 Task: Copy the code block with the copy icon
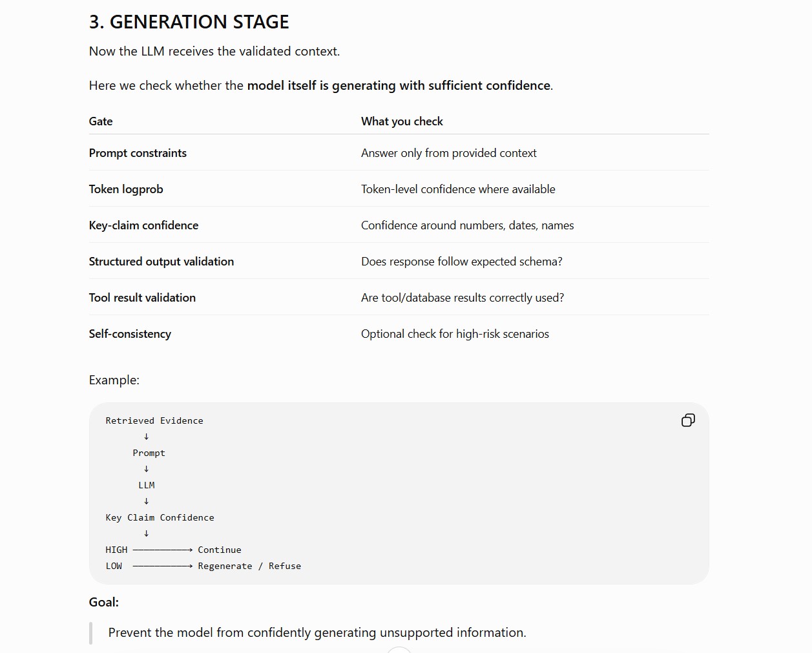[688, 420]
